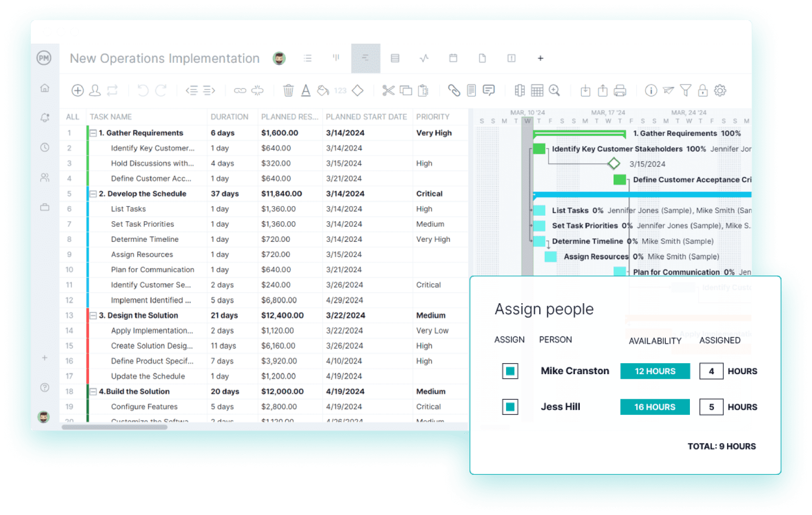Screen dimensions: 812x515
Task: Click the printer icon
Action: click(x=620, y=91)
